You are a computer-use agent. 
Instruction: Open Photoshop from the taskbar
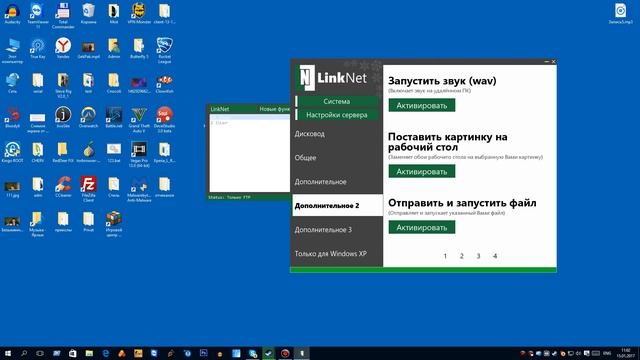203,353
